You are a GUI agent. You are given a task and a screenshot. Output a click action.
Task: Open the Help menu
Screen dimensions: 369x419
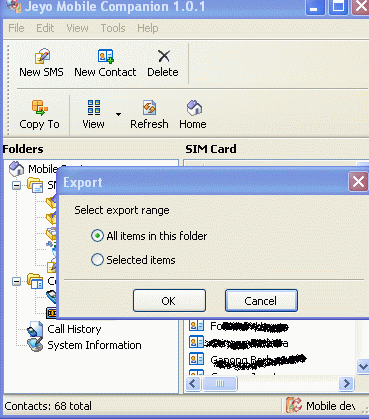click(x=148, y=28)
